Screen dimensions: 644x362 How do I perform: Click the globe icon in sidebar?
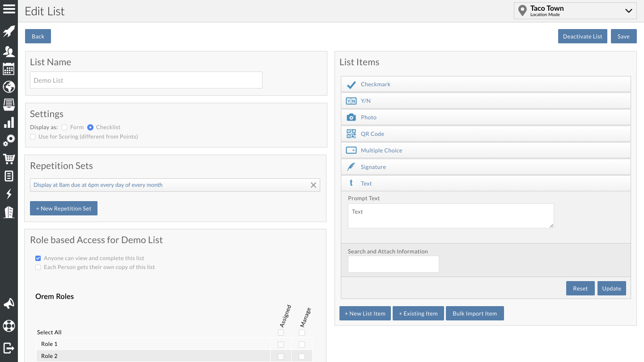(x=9, y=87)
